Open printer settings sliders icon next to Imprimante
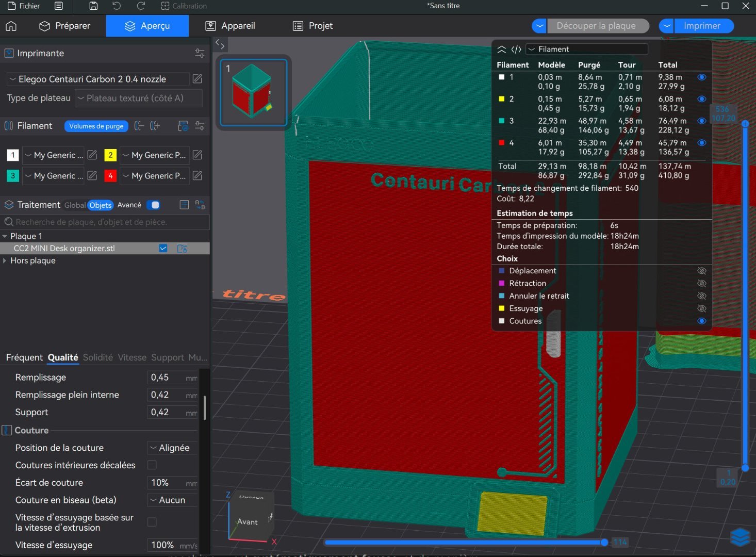756x557 pixels. 200,53
